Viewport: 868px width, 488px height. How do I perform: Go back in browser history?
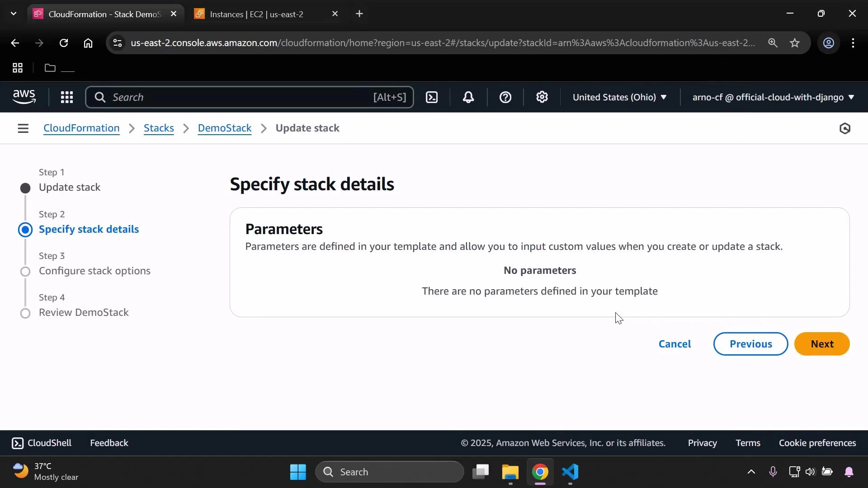[x=15, y=43]
